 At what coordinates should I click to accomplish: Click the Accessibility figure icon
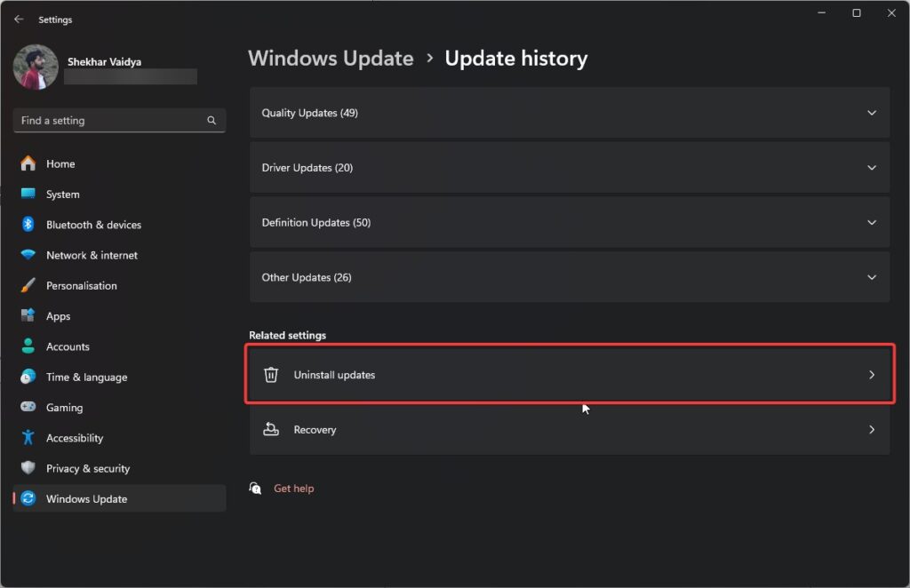click(x=28, y=437)
